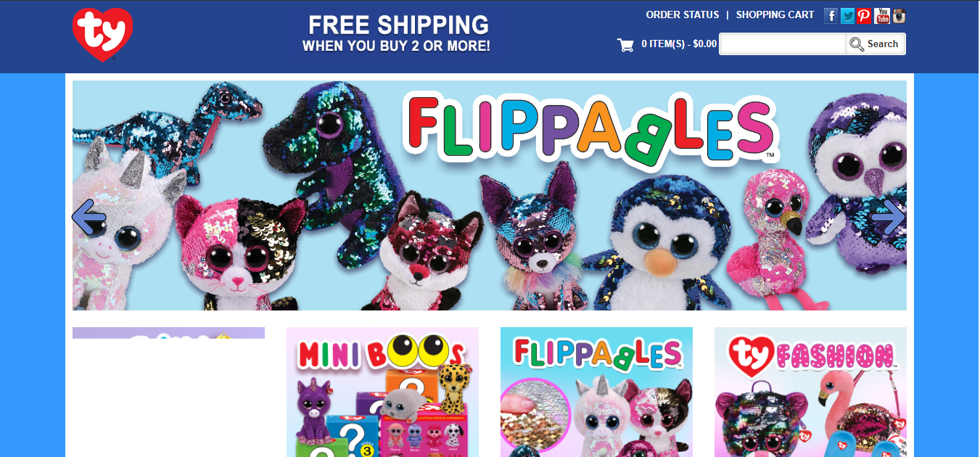
Task: Open the Shopping Cart link
Action: [775, 15]
